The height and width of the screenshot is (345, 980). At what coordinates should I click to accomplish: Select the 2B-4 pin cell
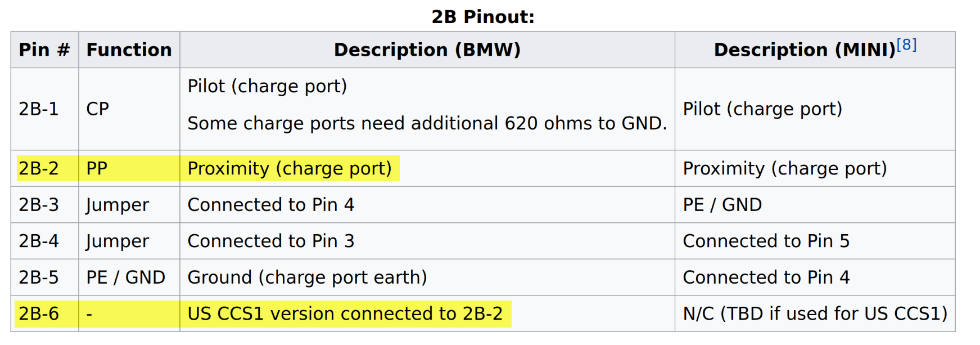(x=39, y=241)
